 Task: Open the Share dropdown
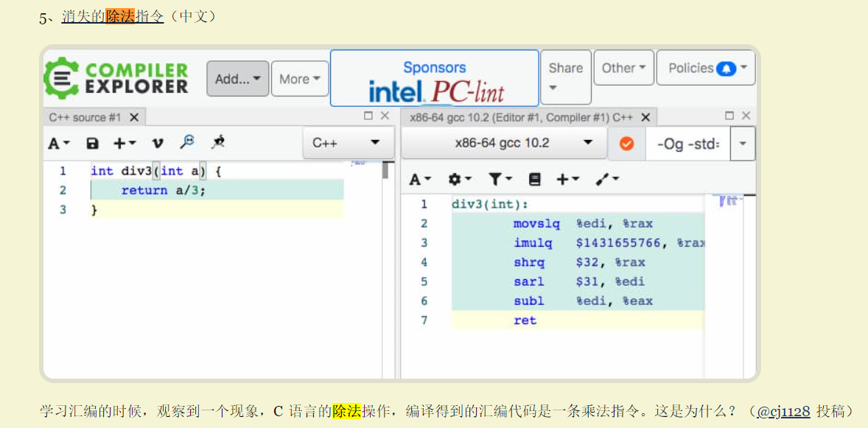[566, 77]
